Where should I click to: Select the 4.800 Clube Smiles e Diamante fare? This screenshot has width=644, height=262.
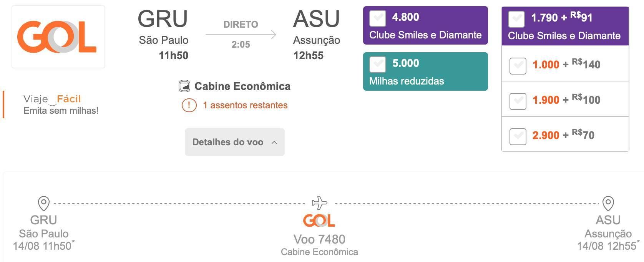coord(378,18)
